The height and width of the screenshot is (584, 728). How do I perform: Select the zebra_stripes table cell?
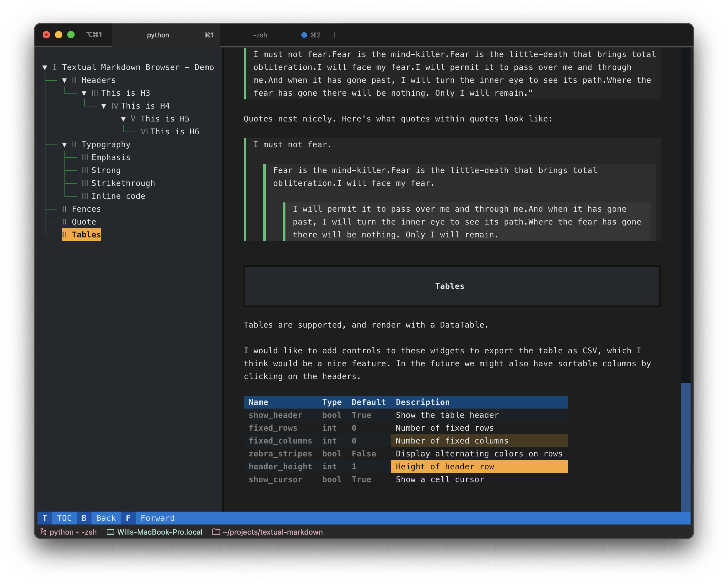(281, 453)
